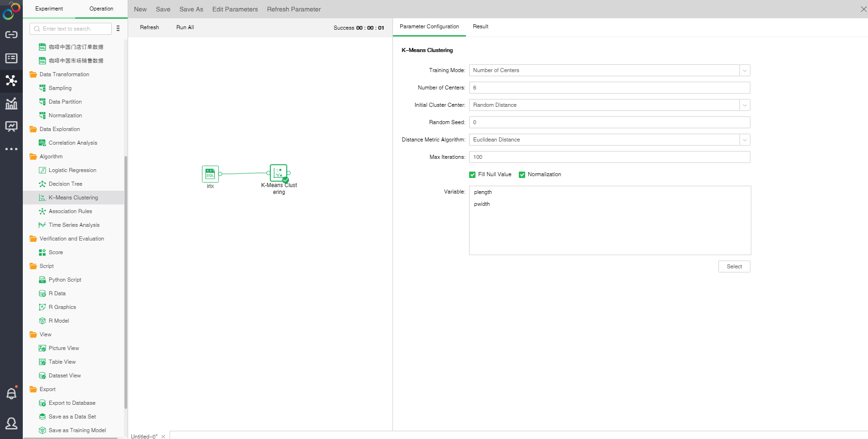This screenshot has height=439, width=868.
Task: Open the more options ellipsis sidebar icon
Action: click(x=11, y=149)
